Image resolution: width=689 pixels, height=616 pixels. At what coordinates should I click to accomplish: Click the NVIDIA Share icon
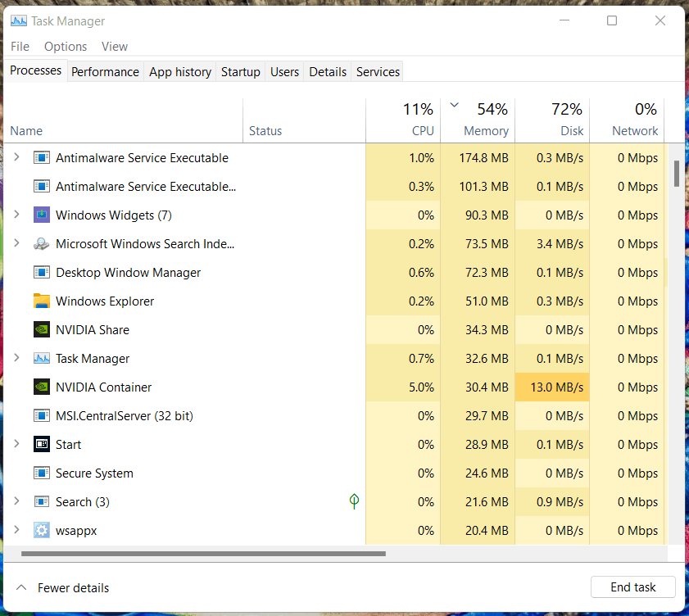[42, 329]
